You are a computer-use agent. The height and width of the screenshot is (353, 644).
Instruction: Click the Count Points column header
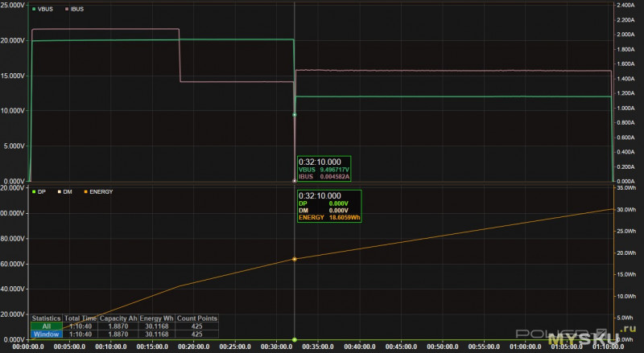click(x=196, y=318)
